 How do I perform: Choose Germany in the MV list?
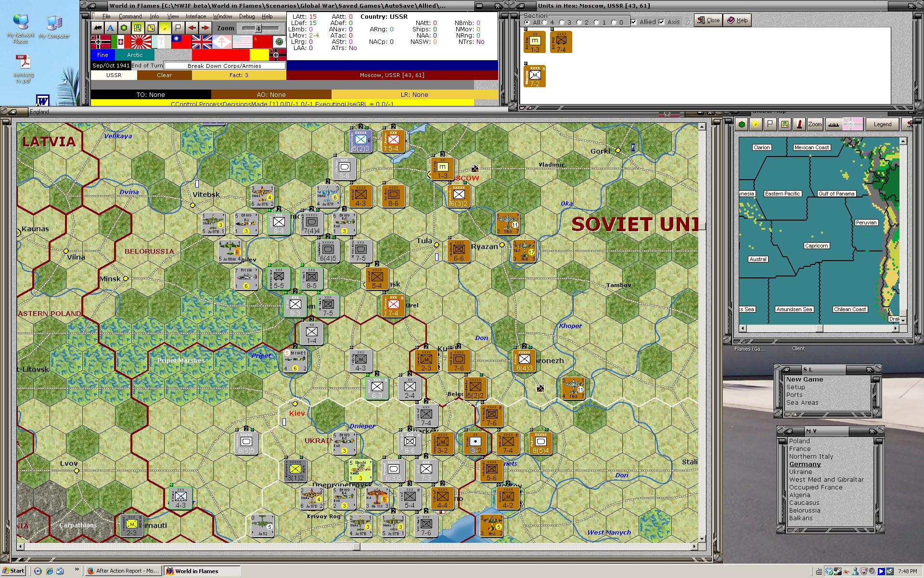pos(805,464)
